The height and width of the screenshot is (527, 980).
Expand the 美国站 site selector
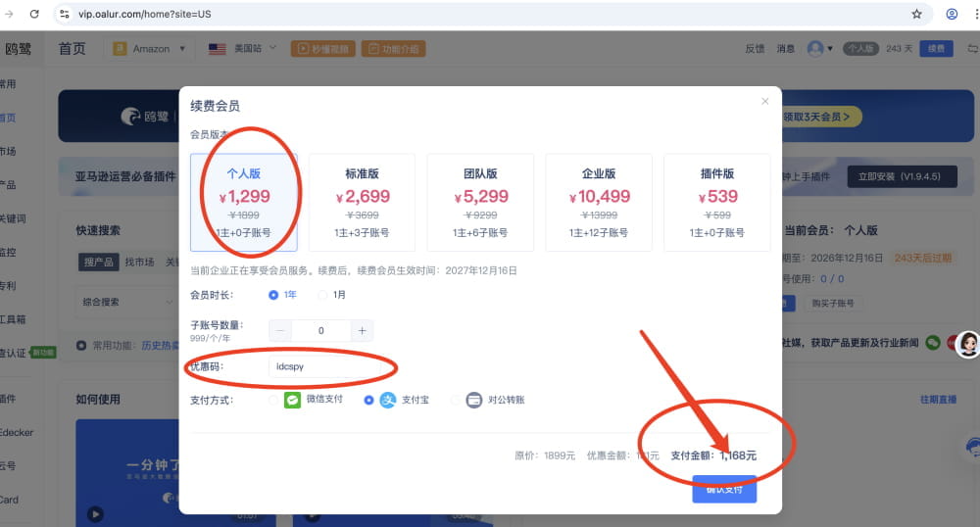242,48
